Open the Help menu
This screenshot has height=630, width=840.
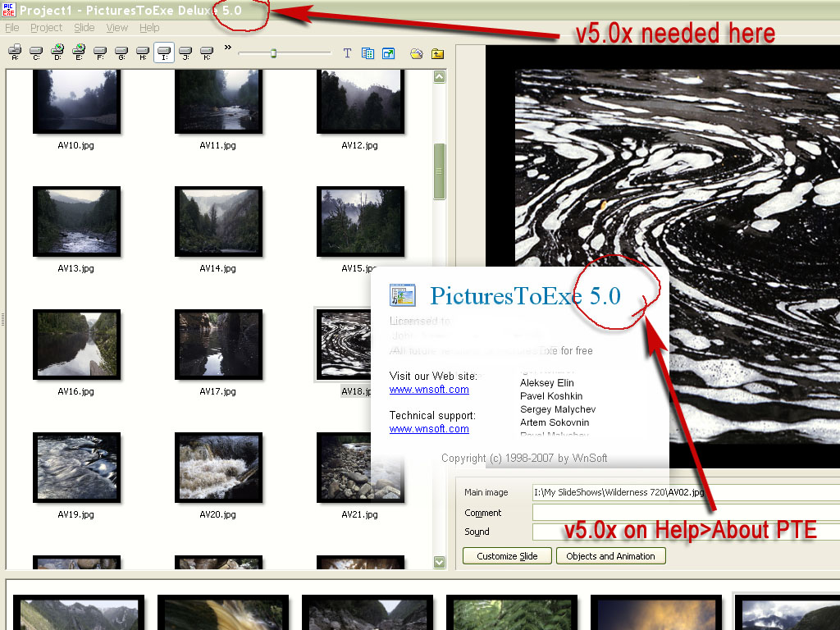point(149,27)
